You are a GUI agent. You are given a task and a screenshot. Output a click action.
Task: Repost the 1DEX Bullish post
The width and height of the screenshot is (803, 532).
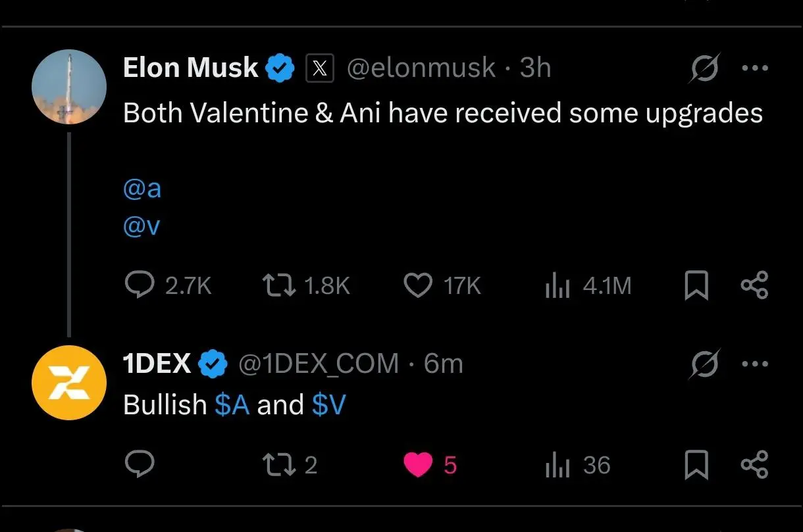[x=279, y=465]
